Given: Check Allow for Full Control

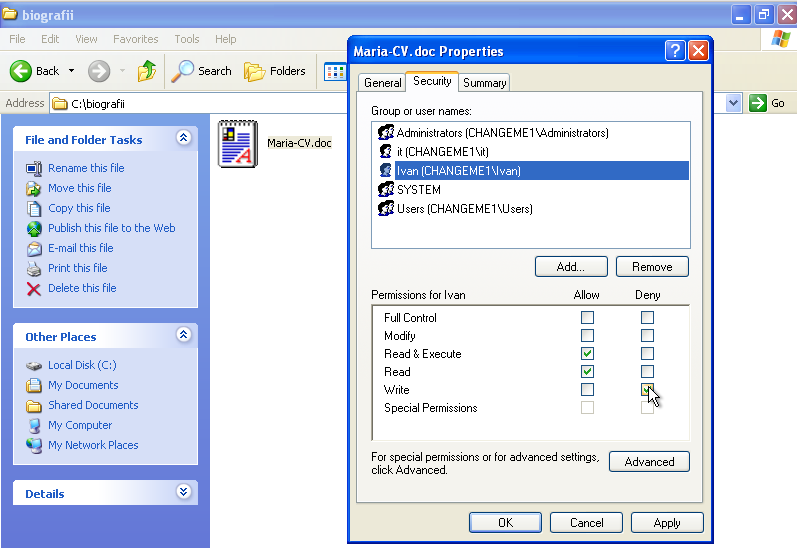Looking at the screenshot, I should tap(587, 318).
